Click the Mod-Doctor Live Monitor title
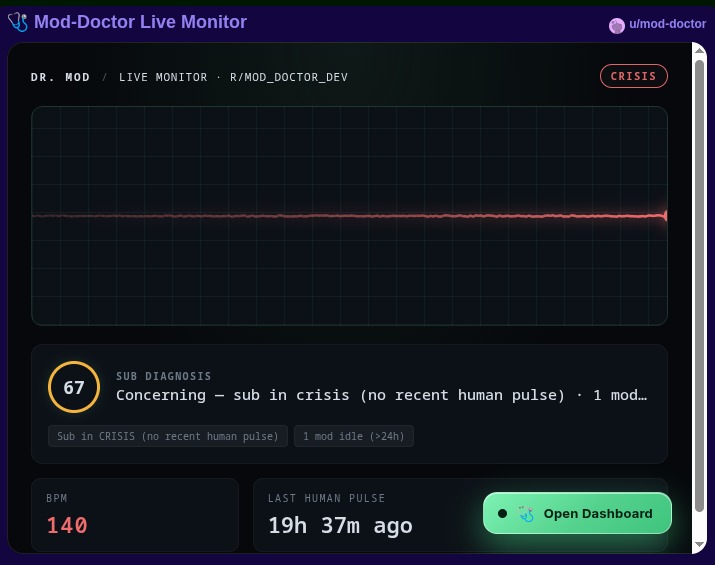Image resolution: width=715 pixels, height=565 pixels. (x=140, y=22)
